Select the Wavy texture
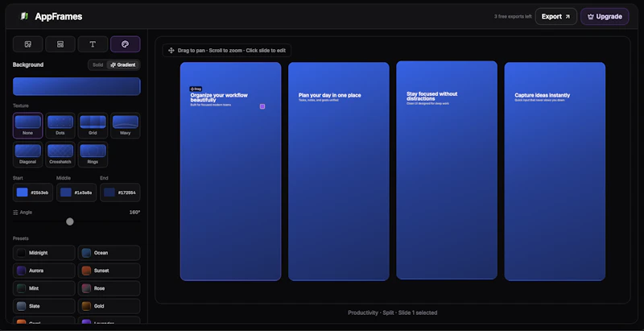Viewport: 644px width, 331px height. [126, 126]
